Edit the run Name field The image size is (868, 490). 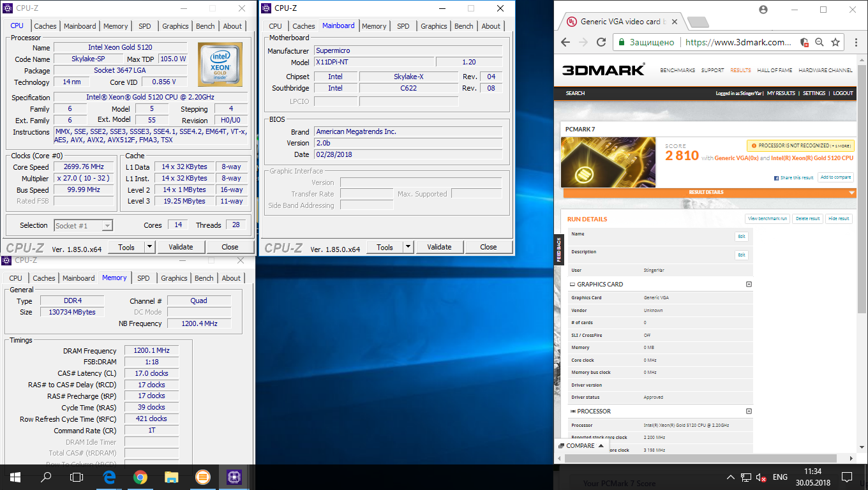[x=741, y=237]
